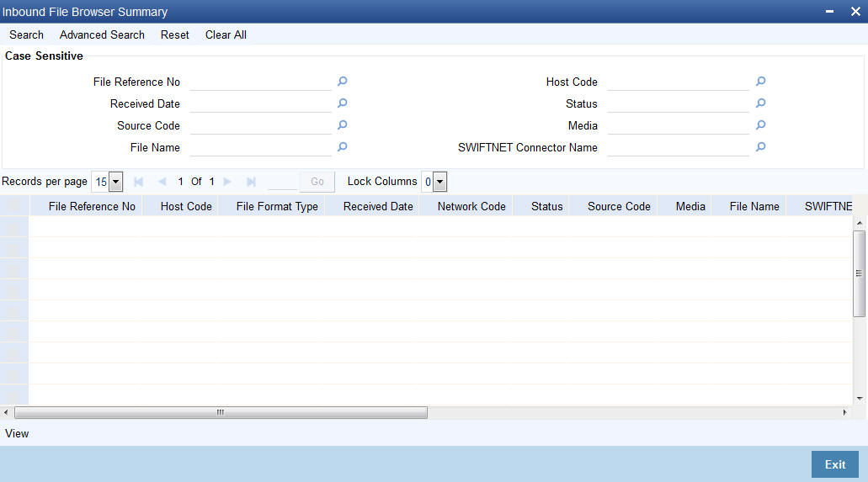Focus the Status input field
868x482 pixels.
pos(678,103)
